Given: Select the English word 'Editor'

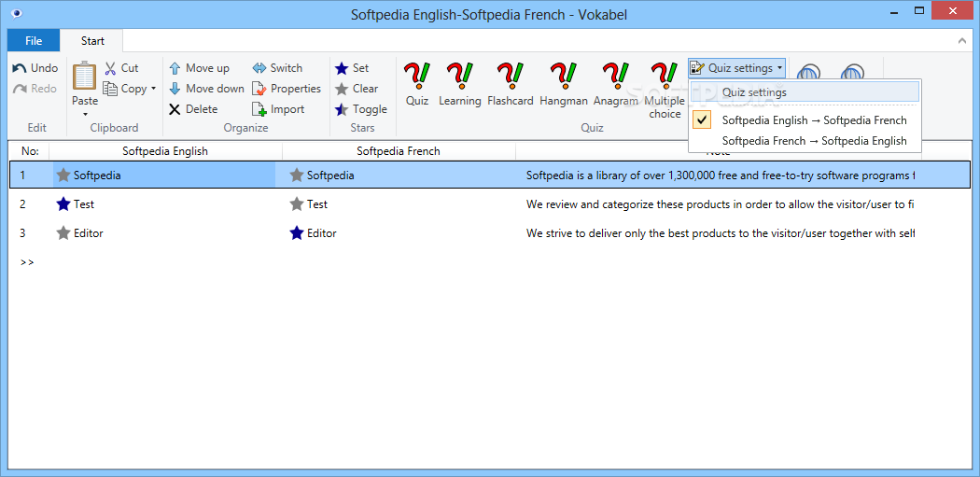Looking at the screenshot, I should click(88, 233).
